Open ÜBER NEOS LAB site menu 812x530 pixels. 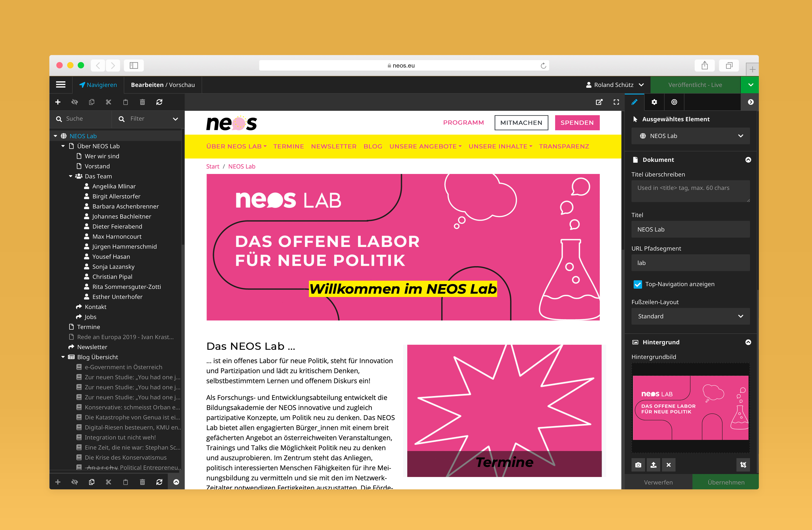(236, 146)
